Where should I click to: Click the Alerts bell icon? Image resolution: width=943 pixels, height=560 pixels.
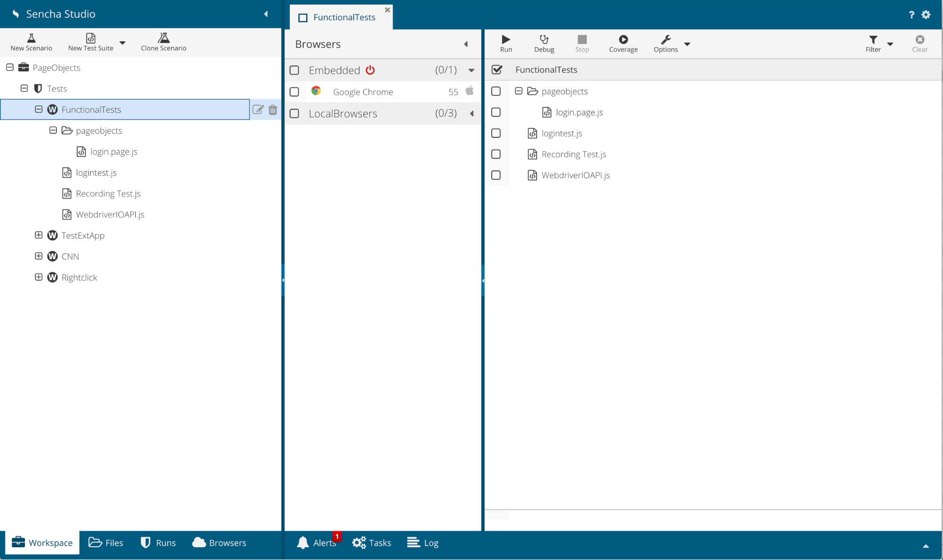click(303, 543)
